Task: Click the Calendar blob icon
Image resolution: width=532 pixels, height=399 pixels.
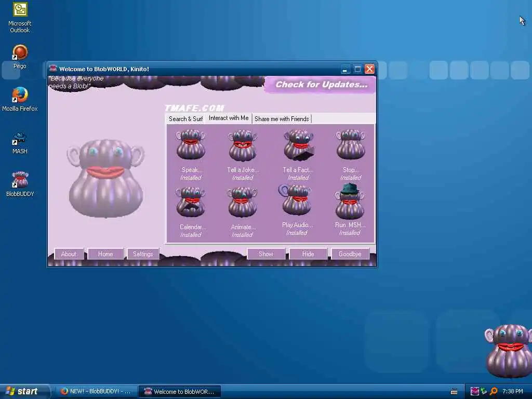Action: click(190, 202)
